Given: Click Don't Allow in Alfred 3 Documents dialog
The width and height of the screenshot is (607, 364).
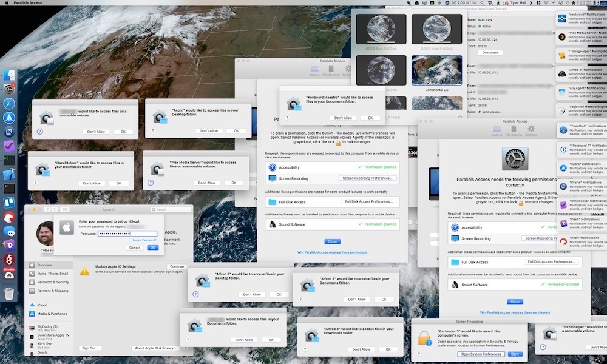Looking at the screenshot, I should (x=357, y=299).
